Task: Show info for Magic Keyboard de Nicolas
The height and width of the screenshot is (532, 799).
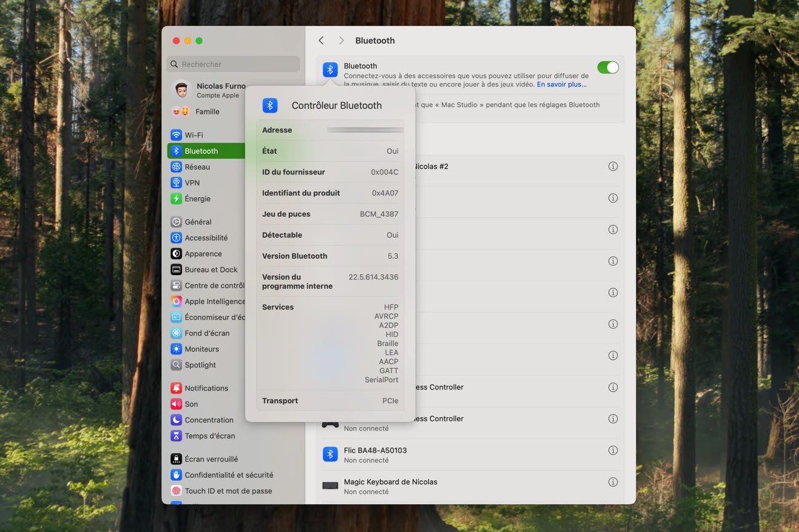Action: pos(613,482)
